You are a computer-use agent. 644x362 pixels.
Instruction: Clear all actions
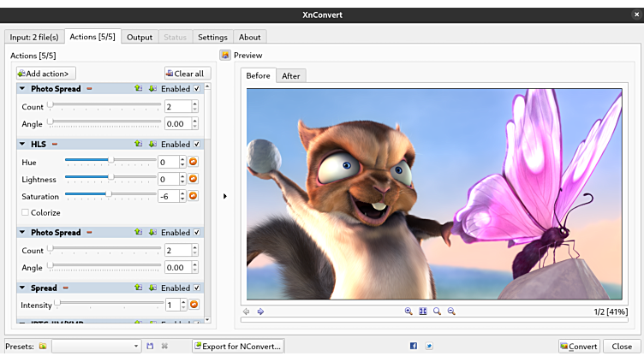pyautogui.click(x=188, y=74)
